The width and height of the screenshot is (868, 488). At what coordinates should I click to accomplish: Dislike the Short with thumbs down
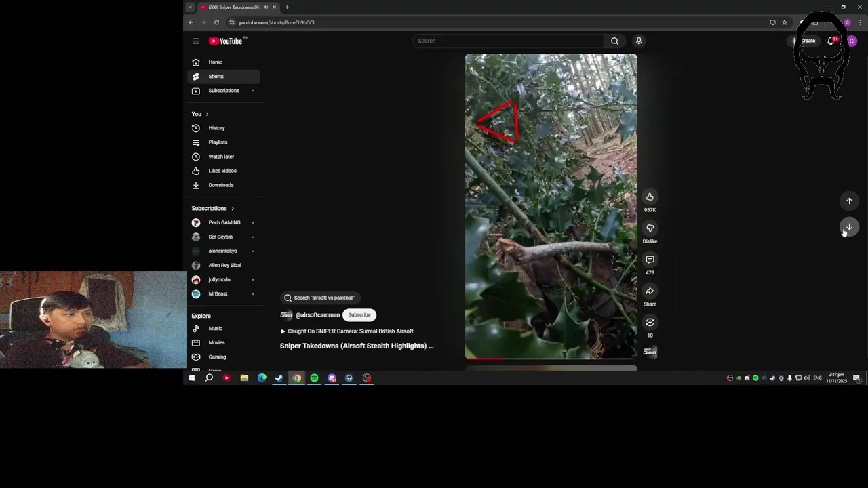pos(650,228)
